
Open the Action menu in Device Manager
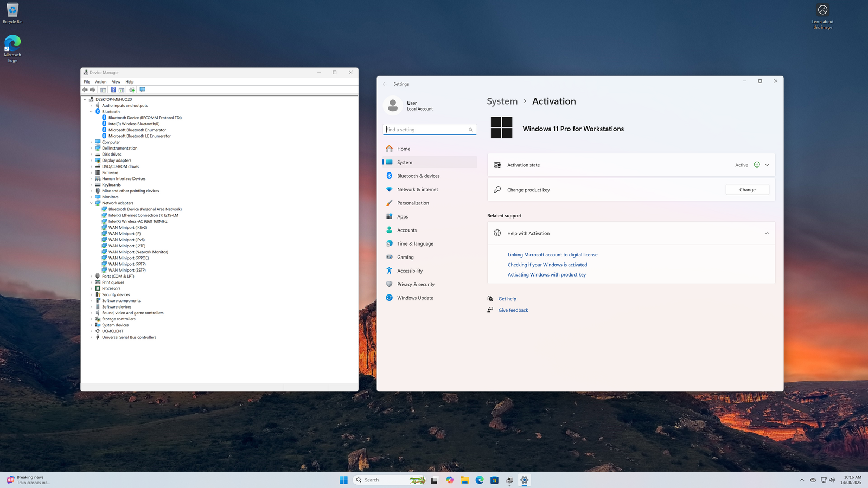coord(101,82)
